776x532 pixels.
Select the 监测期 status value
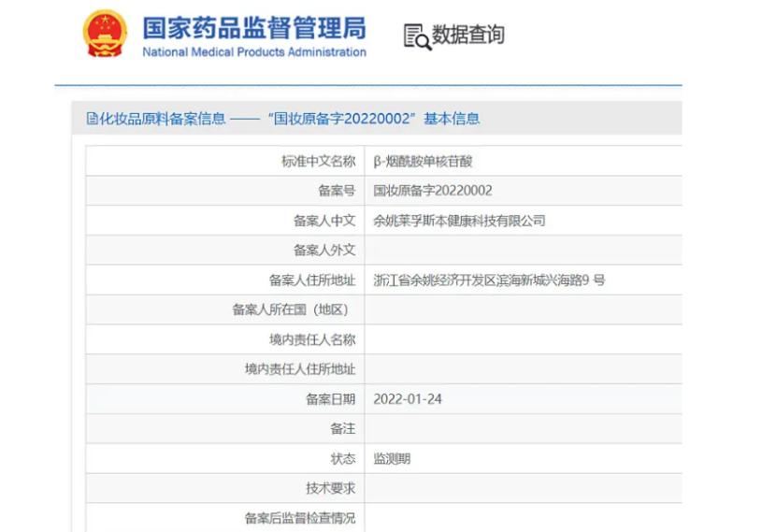pos(392,459)
